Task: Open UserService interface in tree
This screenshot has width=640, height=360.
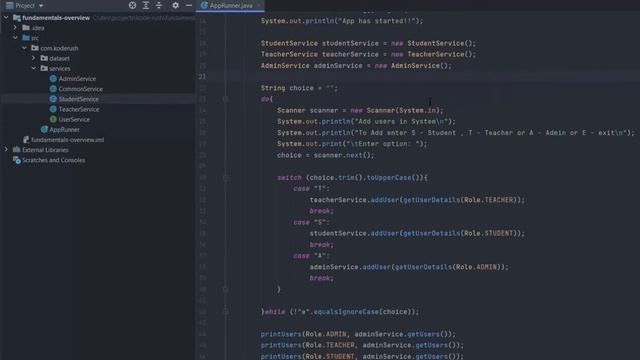Action: click(74, 120)
